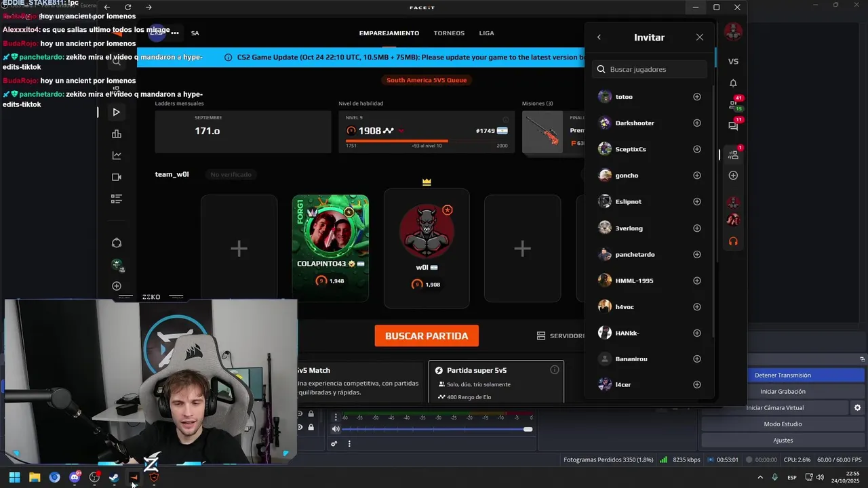
Task: Invite goncho via plus icon
Action: [x=697, y=176]
